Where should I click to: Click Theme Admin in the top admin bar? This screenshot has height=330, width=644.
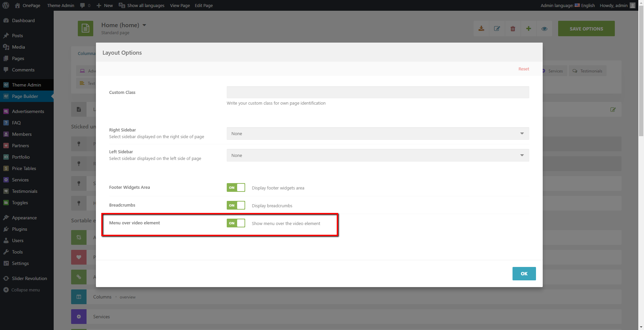click(61, 5)
